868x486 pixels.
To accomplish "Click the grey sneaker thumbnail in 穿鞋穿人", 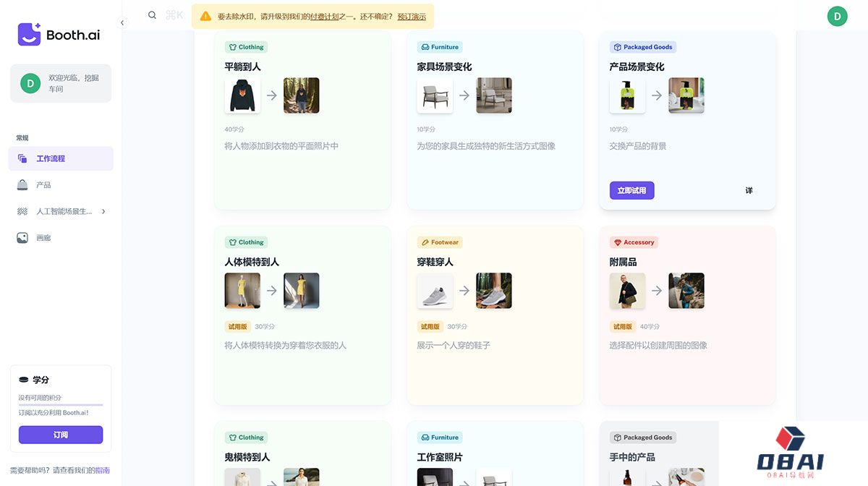I will (x=435, y=291).
